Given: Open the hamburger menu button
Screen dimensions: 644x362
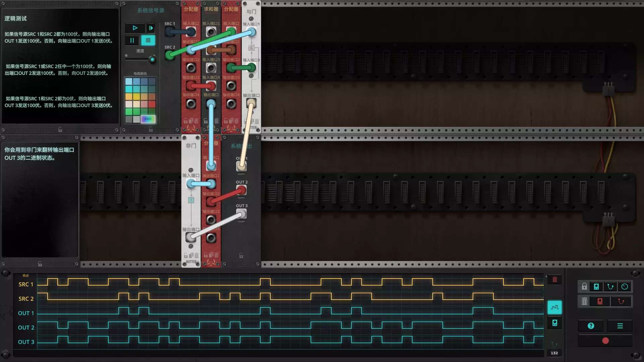Looking at the screenshot, I should click(620, 326).
